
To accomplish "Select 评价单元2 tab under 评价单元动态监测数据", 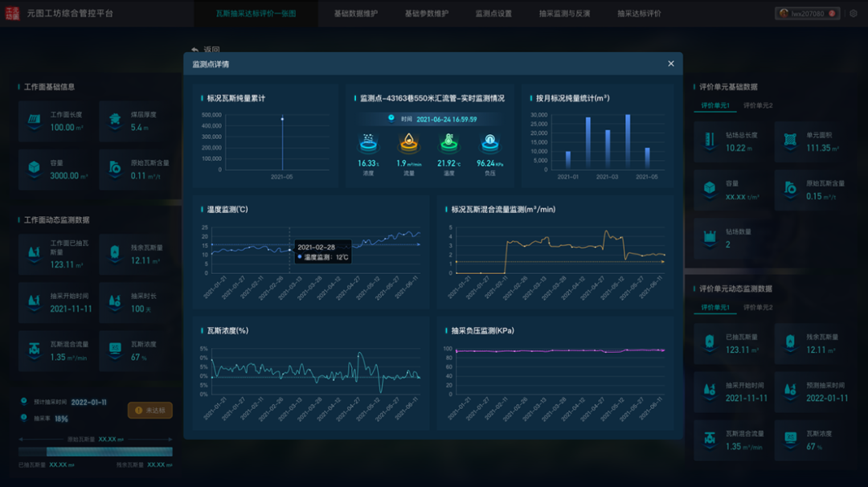I will [x=758, y=307].
